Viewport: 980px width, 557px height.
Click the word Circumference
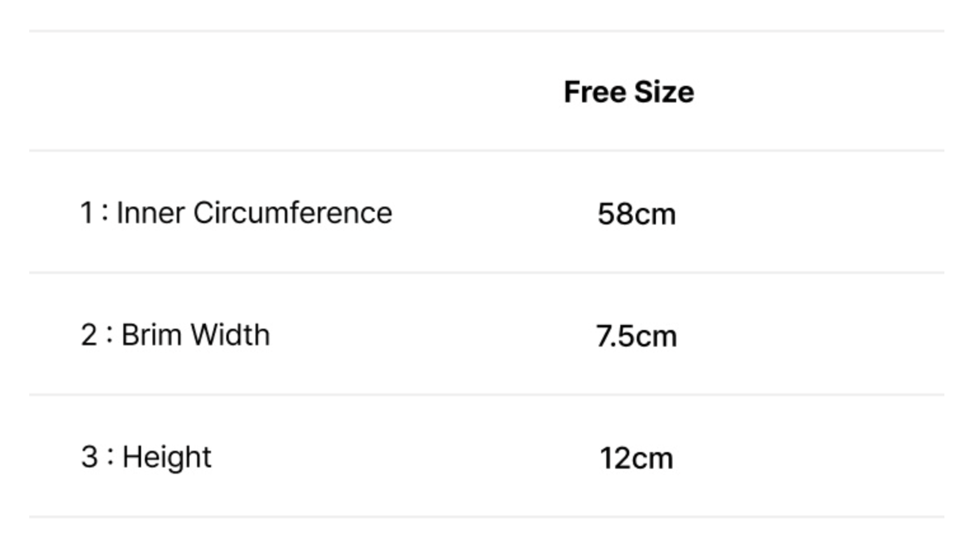[292, 213]
